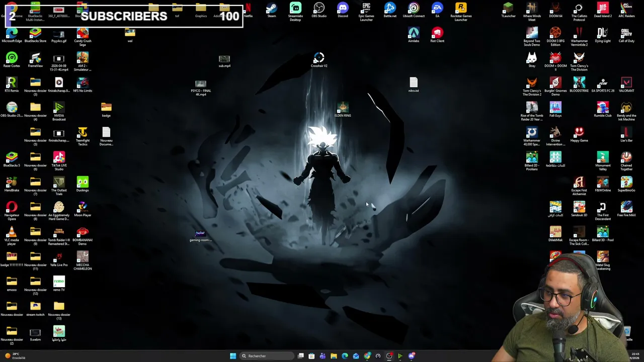Select the Microsoft Edge desktop icon
The image size is (644, 362).
[12, 35]
